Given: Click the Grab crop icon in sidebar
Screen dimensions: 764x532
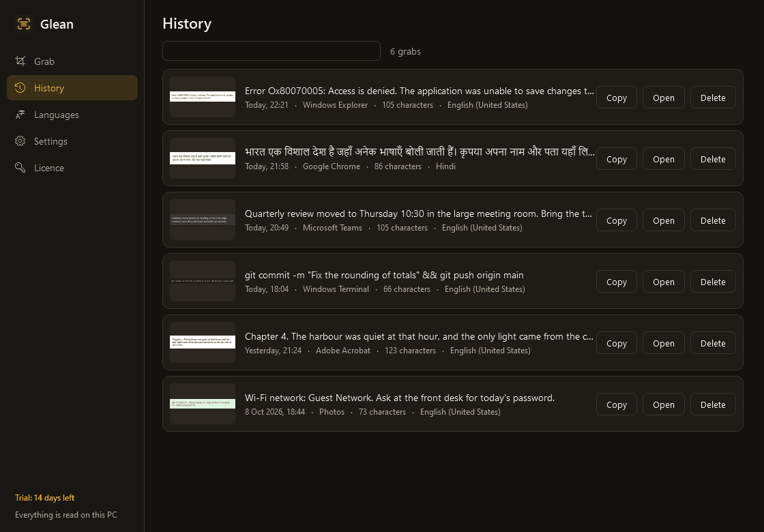Looking at the screenshot, I should click(x=20, y=61).
